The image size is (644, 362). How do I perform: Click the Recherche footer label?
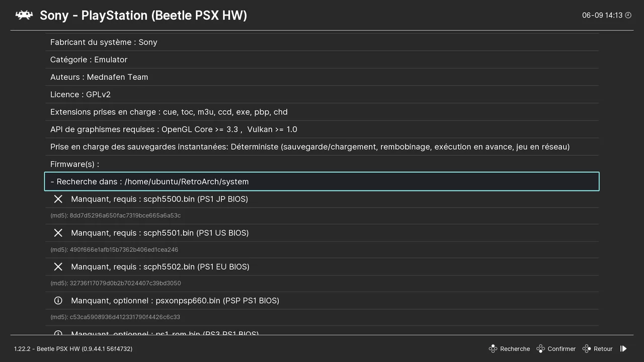click(515, 349)
